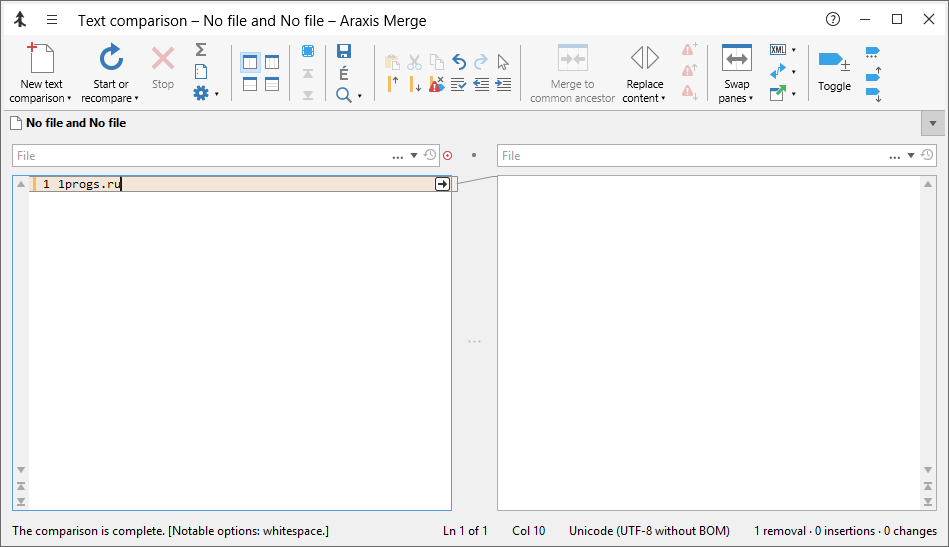
Task: Click the blue dashed selection icon
Action: click(x=307, y=51)
